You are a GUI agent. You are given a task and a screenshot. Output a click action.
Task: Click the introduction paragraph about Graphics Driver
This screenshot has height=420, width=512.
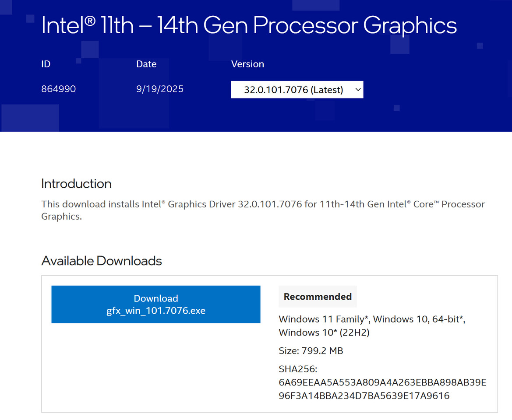tap(263, 204)
